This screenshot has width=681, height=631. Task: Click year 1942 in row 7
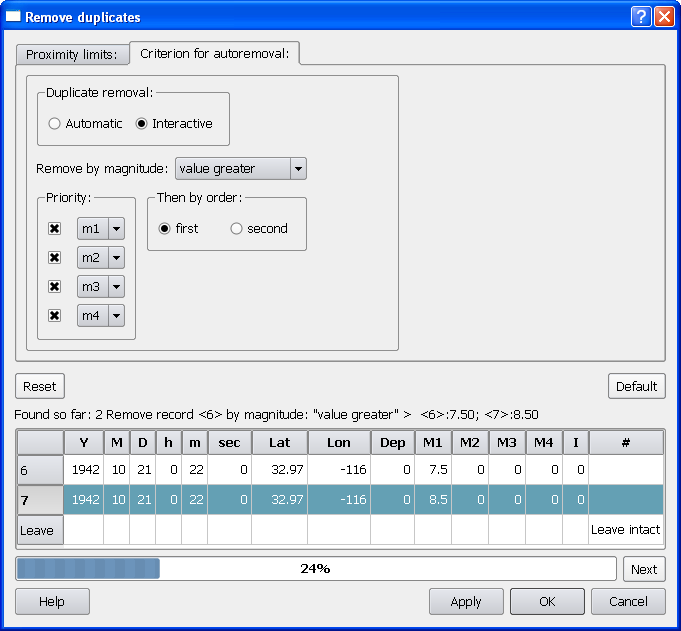point(84,500)
